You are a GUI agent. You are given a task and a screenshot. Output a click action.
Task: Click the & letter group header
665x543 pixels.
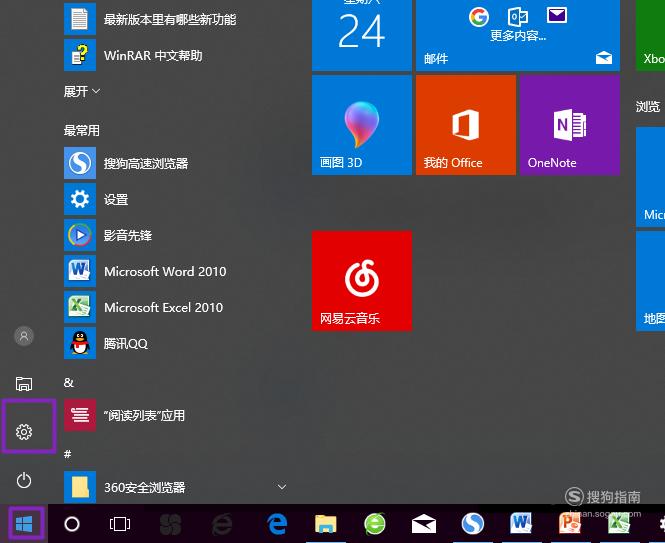(x=69, y=383)
